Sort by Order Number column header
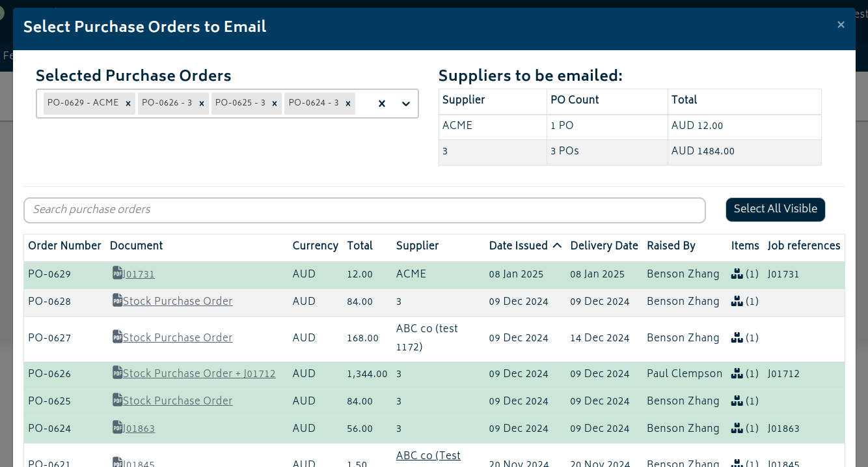 [x=64, y=246]
